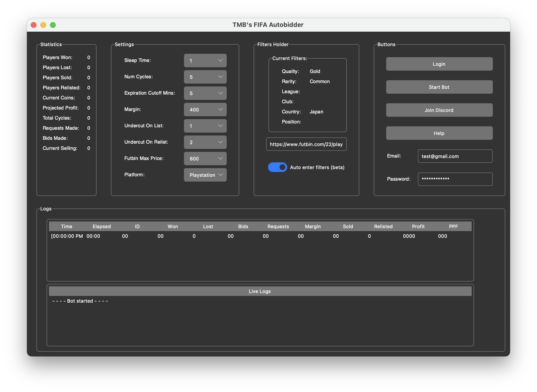The width and height of the screenshot is (537, 392).
Task: Click the Elapsed column header
Action: pos(102,226)
